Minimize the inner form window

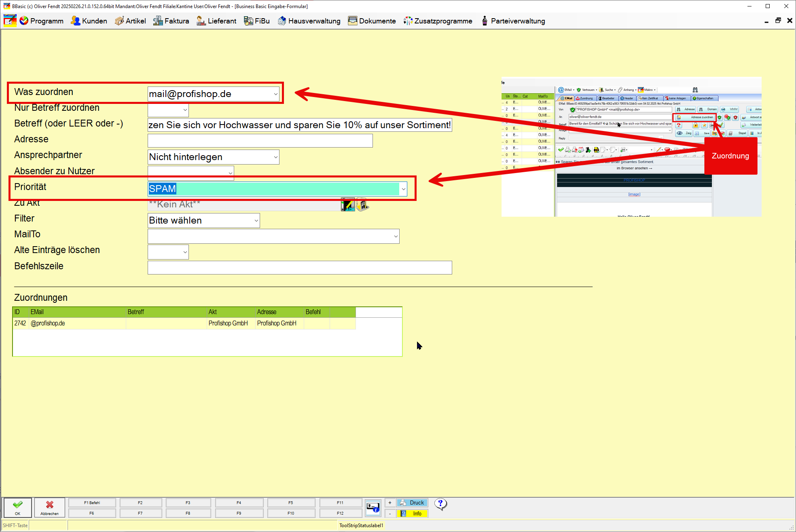click(766, 21)
